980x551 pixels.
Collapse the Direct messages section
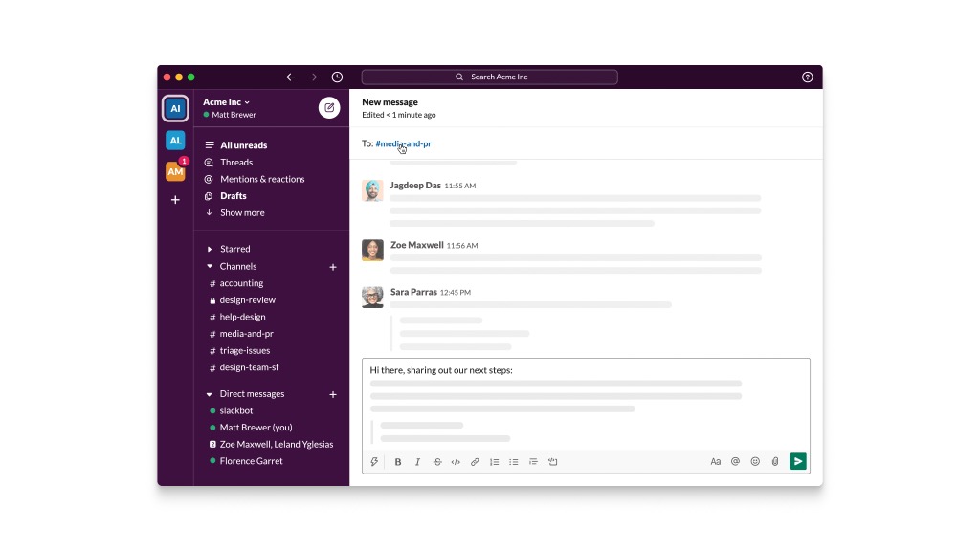210,394
